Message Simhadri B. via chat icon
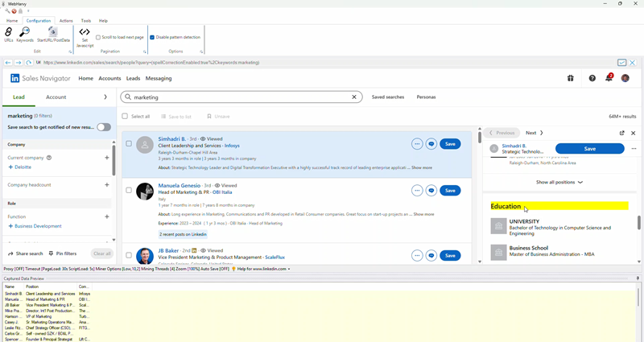Image resolution: width=644 pixels, height=342 pixels. click(x=431, y=144)
